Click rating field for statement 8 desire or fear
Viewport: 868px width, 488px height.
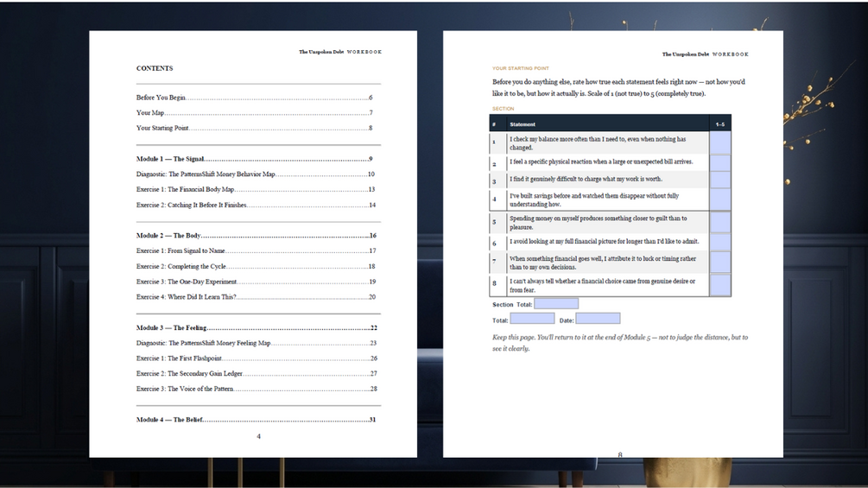pyautogui.click(x=720, y=285)
